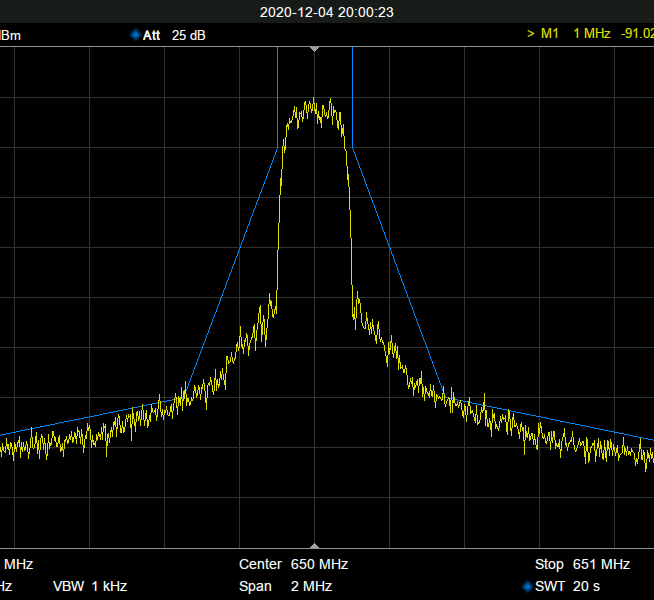Click the blue diamond beside Att
Screen dimensions: 654x600
[x=135, y=35]
